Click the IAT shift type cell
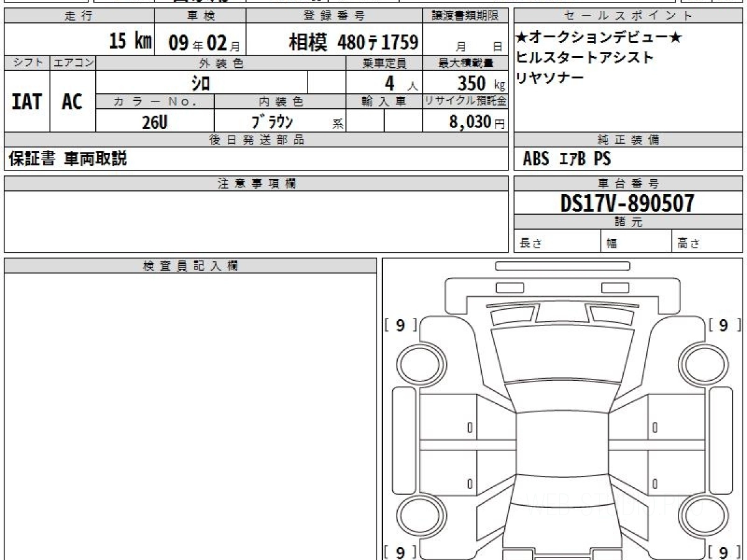Image resolution: width=747 pixels, height=560 pixels. (x=27, y=101)
